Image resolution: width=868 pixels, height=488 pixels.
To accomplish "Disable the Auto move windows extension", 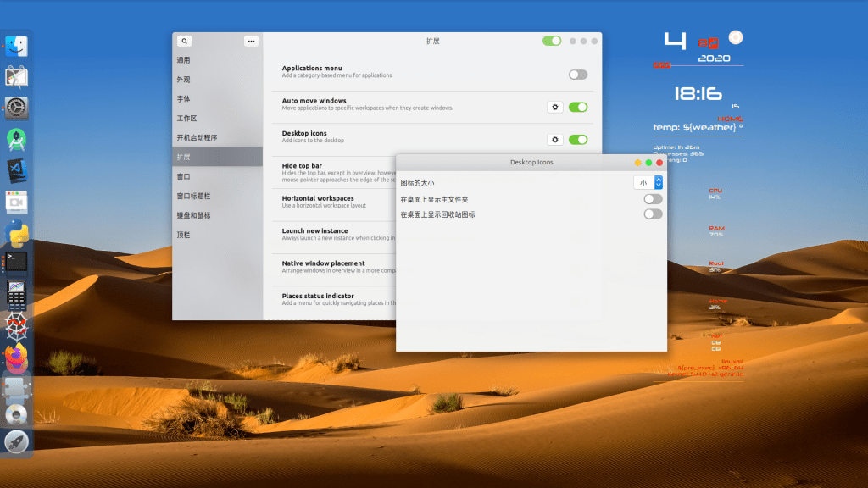I will click(x=578, y=107).
